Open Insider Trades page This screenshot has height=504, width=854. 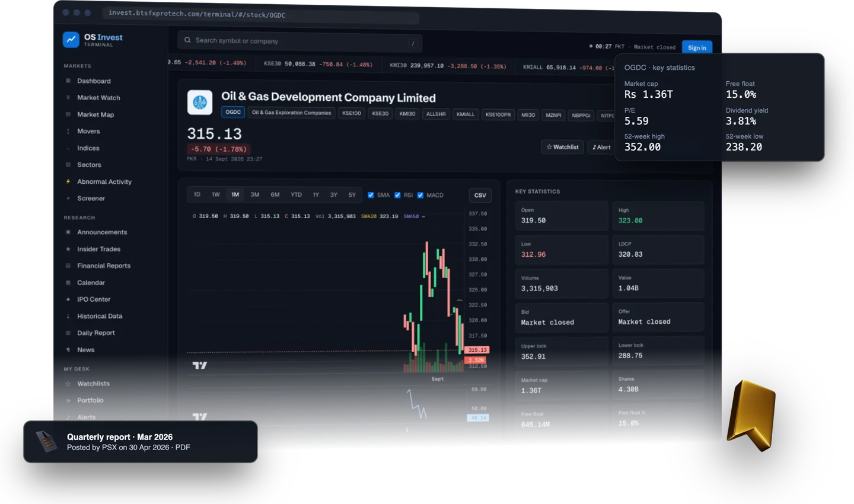tap(98, 249)
